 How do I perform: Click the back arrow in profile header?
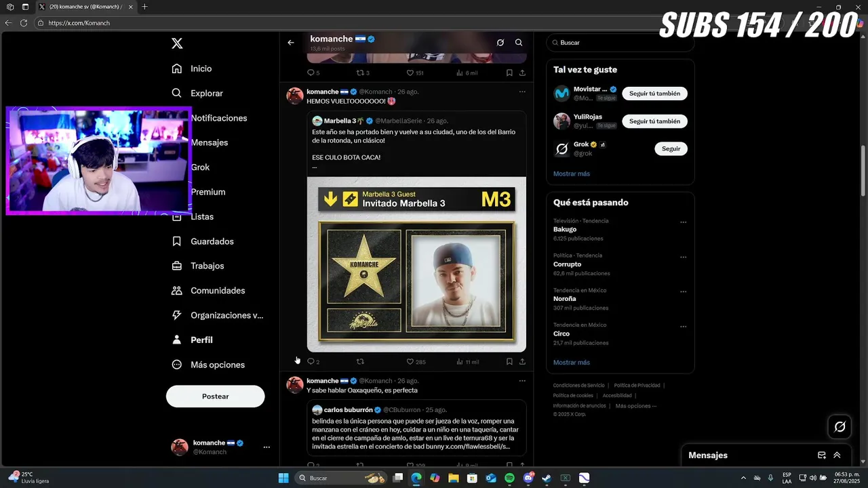point(291,43)
